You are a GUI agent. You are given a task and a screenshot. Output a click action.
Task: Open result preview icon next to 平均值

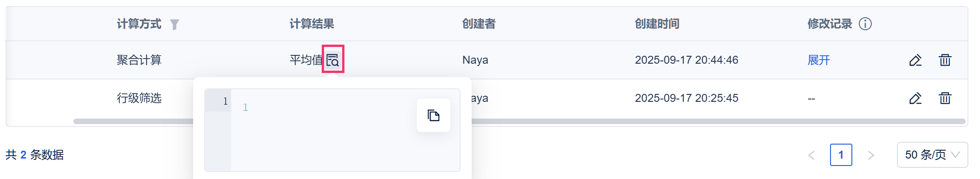[332, 60]
